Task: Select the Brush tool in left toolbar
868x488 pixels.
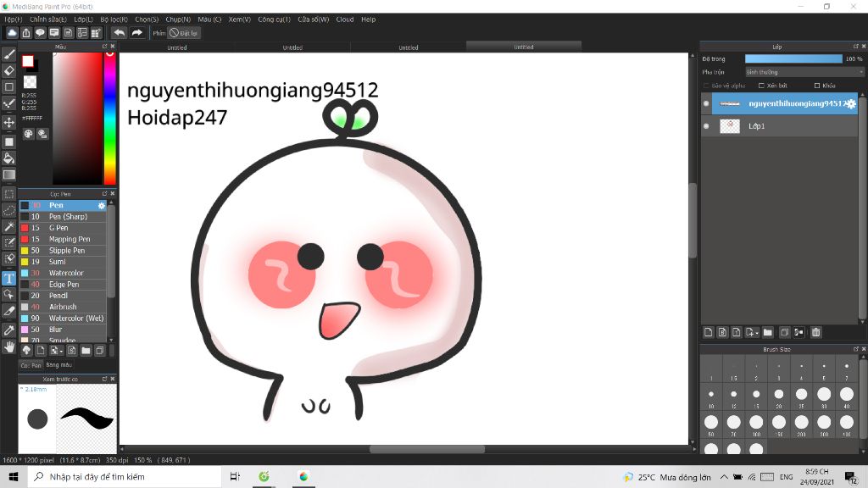Action: (x=8, y=54)
